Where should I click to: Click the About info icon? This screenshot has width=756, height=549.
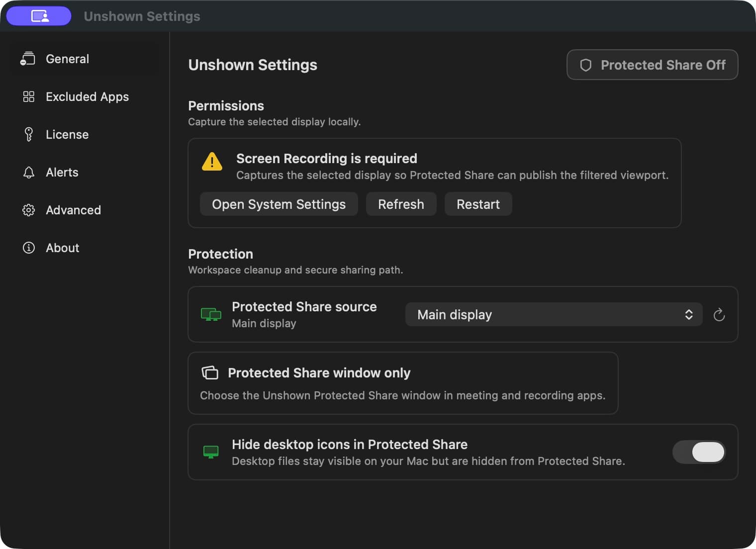click(x=29, y=248)
